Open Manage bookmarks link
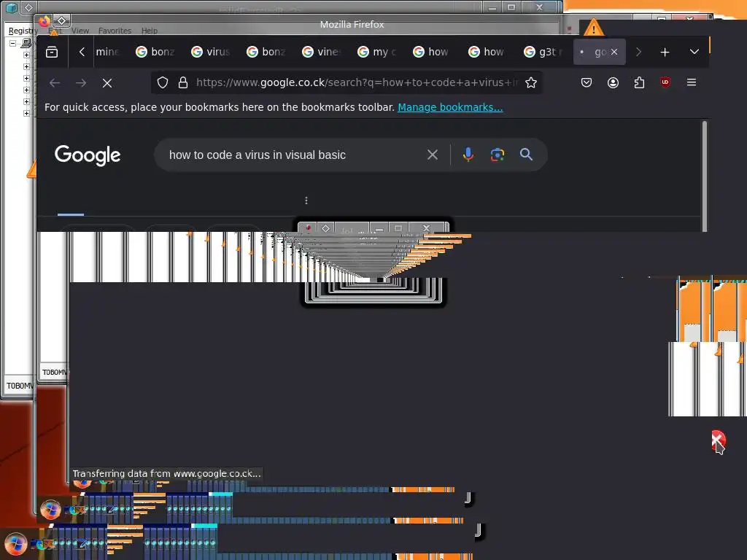This screenshot has width=747, height=560. 450,107
